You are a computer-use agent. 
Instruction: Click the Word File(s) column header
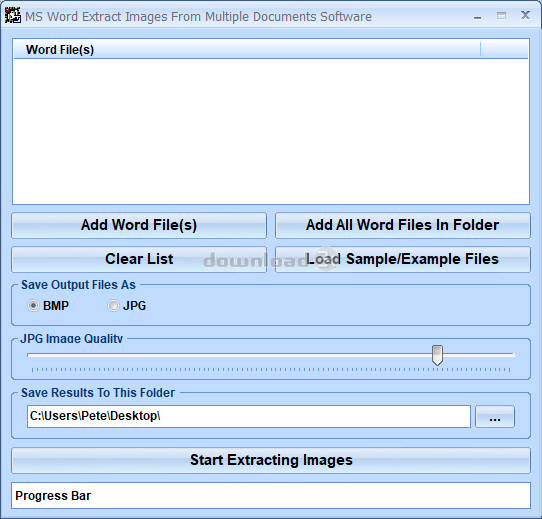pyautogui.click(x=247, y=49)
